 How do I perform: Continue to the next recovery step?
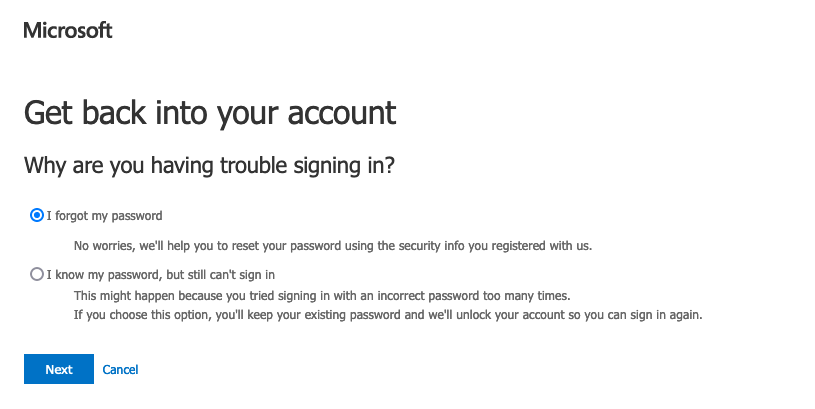(59, 369)
